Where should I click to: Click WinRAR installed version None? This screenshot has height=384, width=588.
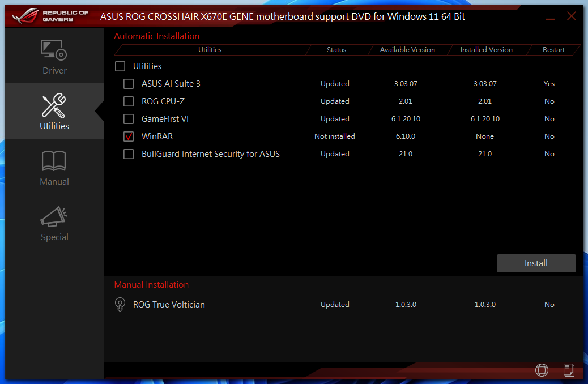[485, 136]
